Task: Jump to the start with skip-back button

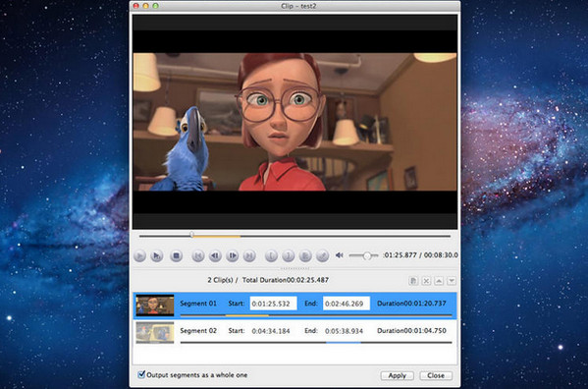Action: [198, 256]
